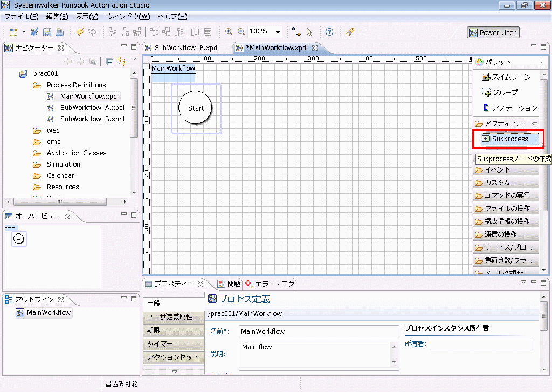The image size is (552, 392).
Task: Click the Help question mark icon
Action: pos(329,32)
